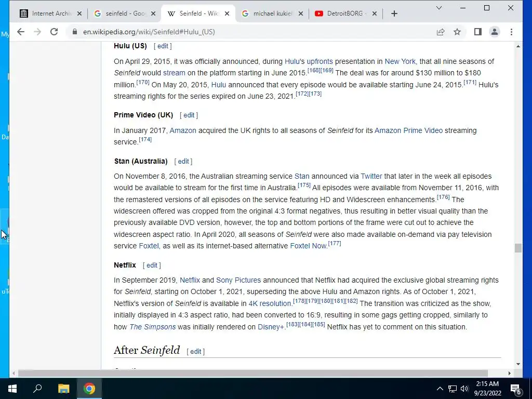The width and height of the screenshot is (532, 399).
Task: Open citation reference [174]
Action: 145,139
